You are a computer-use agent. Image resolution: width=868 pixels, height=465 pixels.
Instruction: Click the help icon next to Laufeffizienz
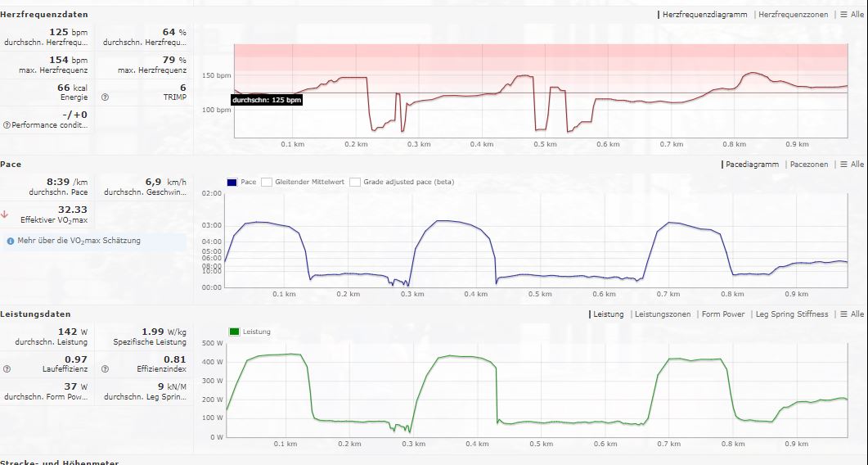(x=7, y=369)
